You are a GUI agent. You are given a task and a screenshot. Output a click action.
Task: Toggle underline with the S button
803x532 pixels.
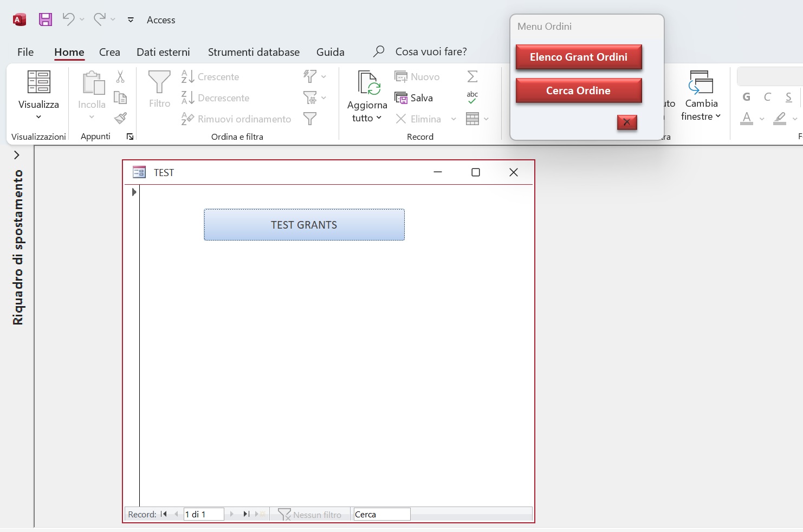[789, 96]
